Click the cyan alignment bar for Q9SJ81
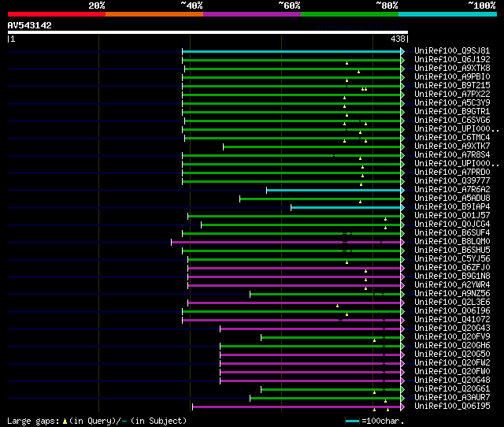The image size is (504, 427). click(291, 51)
